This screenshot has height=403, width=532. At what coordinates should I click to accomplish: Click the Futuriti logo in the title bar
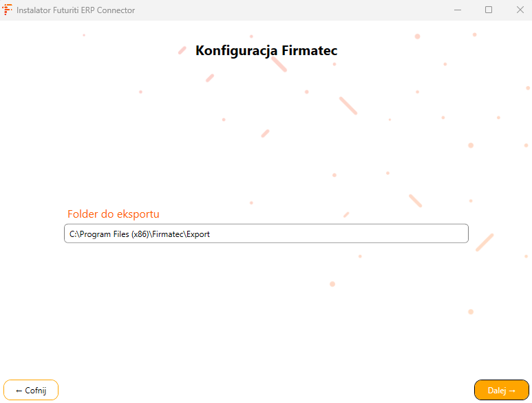[x=8, y=10]
